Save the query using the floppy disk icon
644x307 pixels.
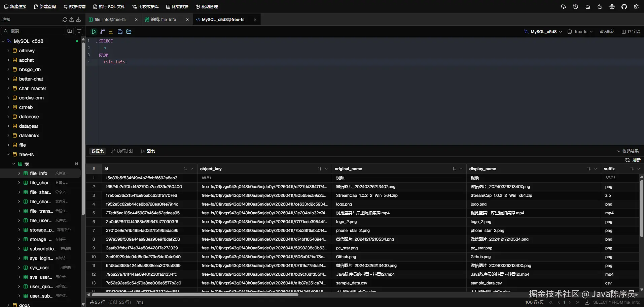pos(120,32)
